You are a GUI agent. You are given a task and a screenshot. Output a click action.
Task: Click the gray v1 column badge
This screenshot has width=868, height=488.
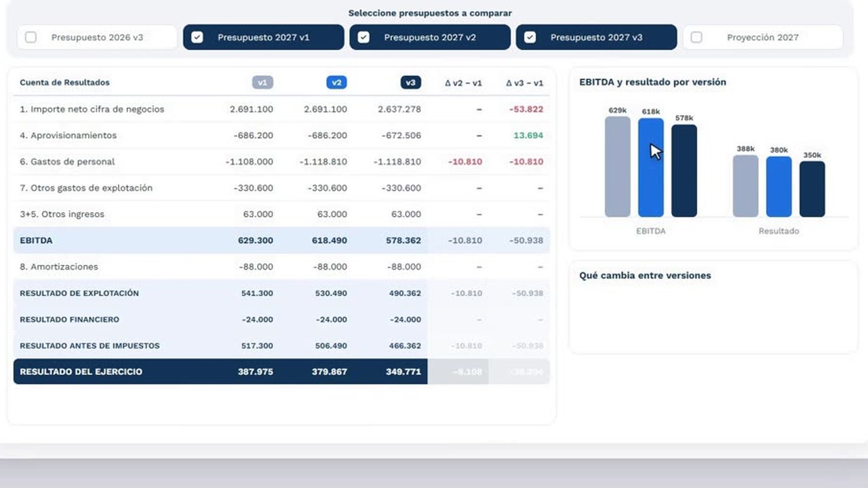[x=262, y=83]
